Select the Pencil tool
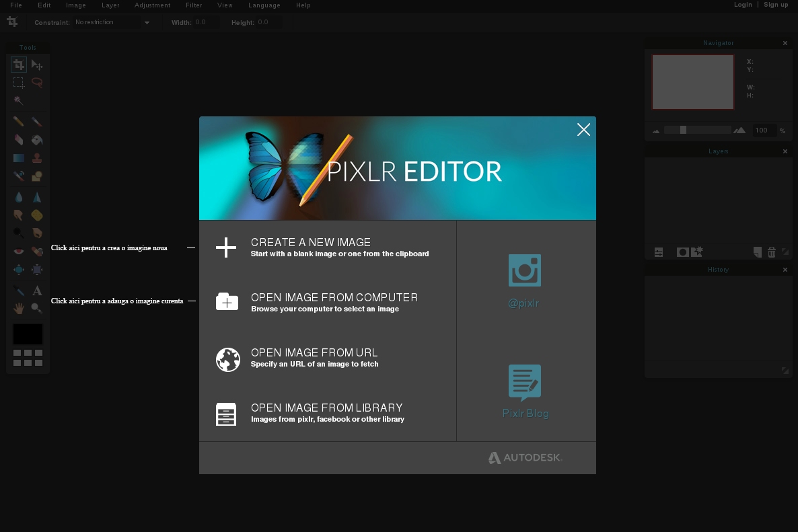This screenshot has height=532, width=798. 19,122
